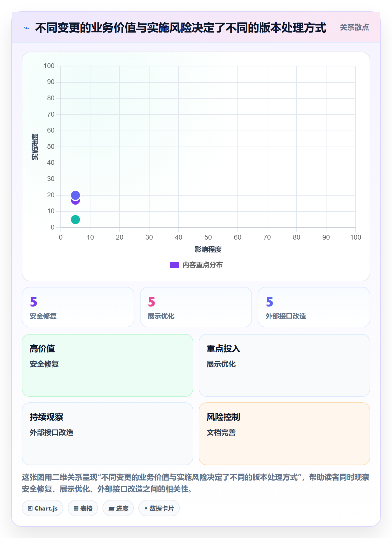
Task: Select the 安全修复 stat card
Action: pos(78,307)
